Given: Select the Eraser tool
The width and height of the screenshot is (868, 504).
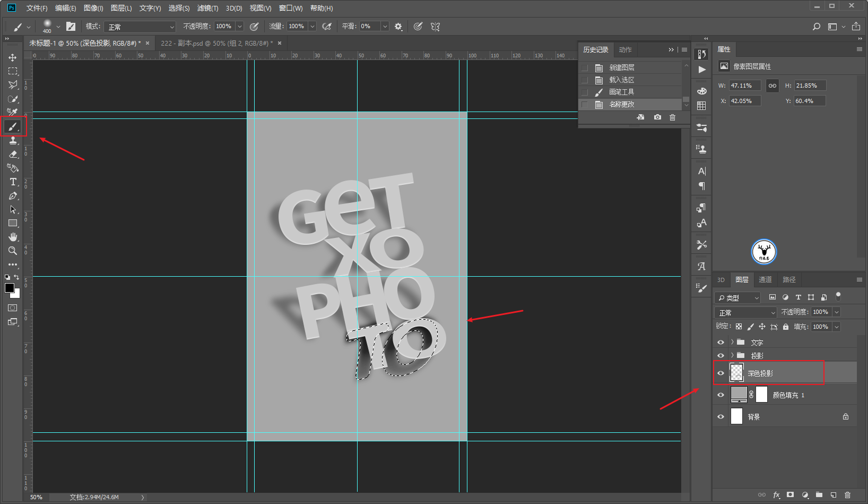Looking at the screenshot, I should point(13,154).
